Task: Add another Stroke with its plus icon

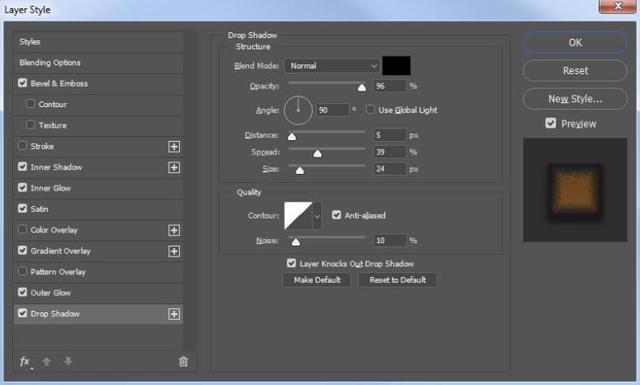Action: click(x=174, y=147)
